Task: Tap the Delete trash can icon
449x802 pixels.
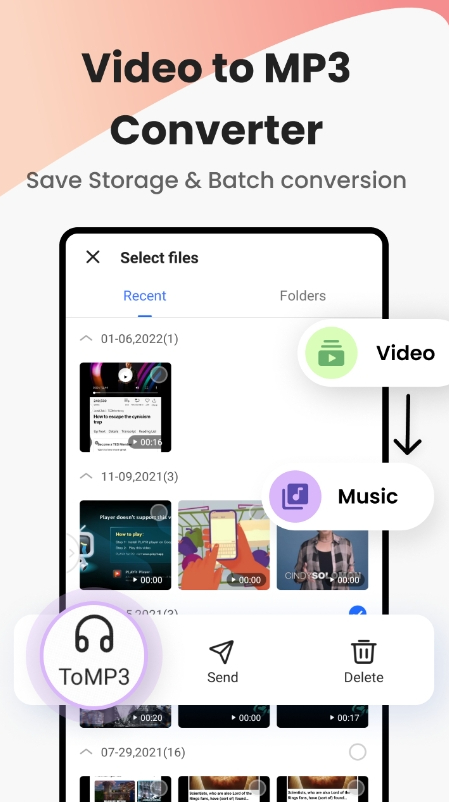Action: point(364,651)
